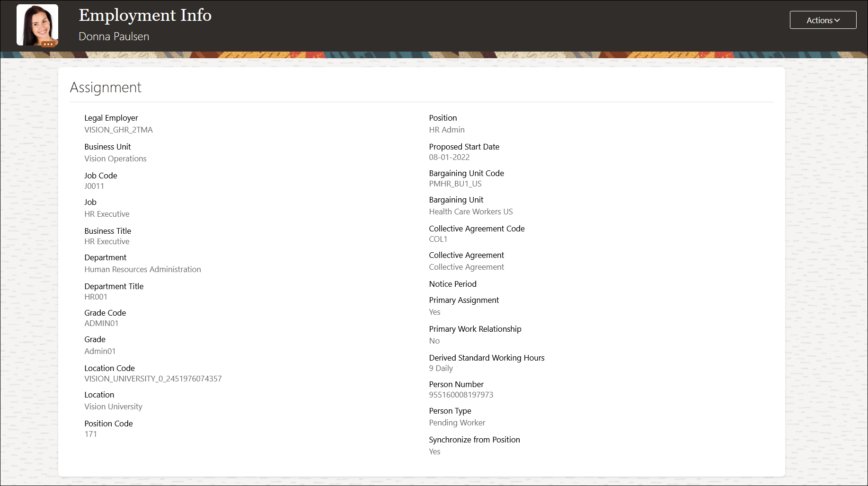This screenshot has width=868, height=486.
Task: Select location code VISION_UNIVERSITY_0_2451976074357
Action: 153,379
